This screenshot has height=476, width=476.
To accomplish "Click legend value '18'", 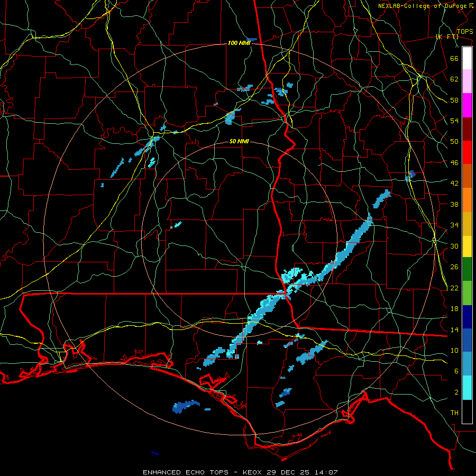I will click(x=454, y=309).
